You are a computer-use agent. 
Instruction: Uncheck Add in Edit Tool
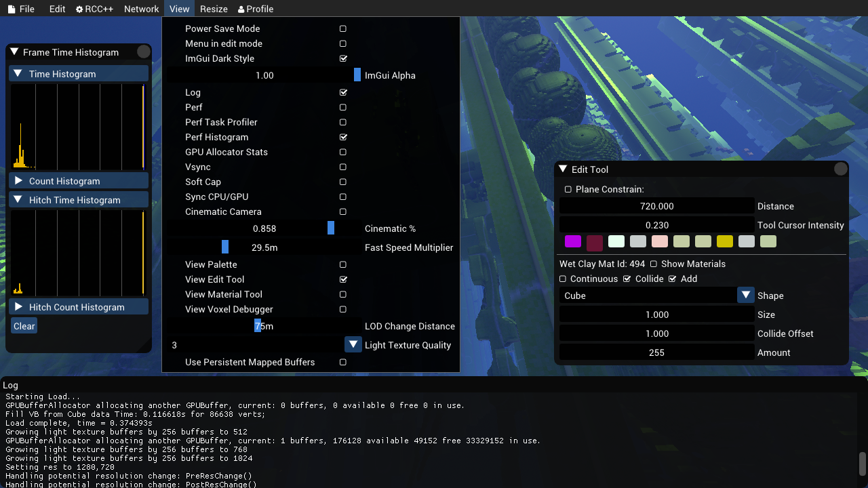(x=673, y=279)
